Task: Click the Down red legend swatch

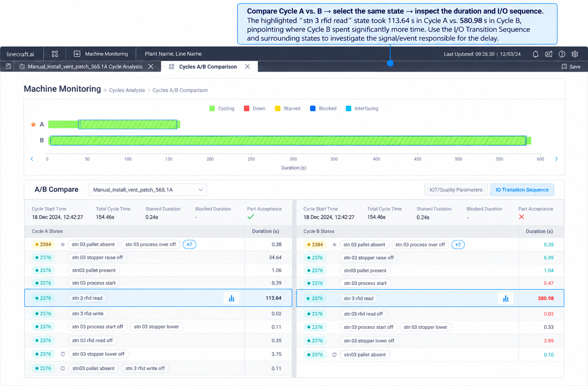Action: tap(246, 109)
